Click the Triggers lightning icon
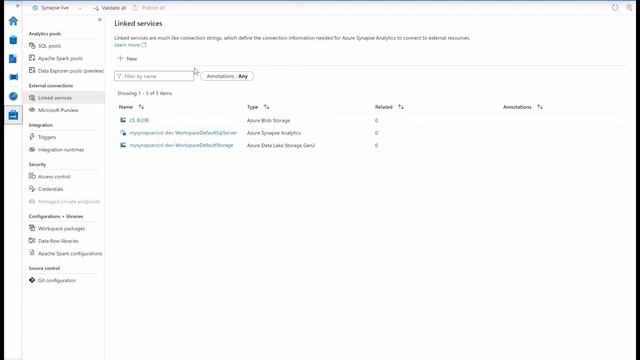This screenshot has height=360, width=640. tap(32, 137)
